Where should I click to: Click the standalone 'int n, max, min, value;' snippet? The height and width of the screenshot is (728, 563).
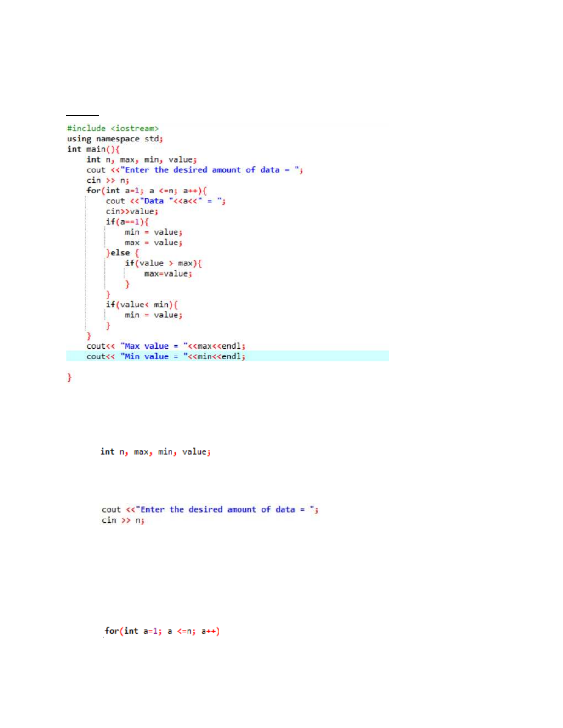[x=155, y=452]
